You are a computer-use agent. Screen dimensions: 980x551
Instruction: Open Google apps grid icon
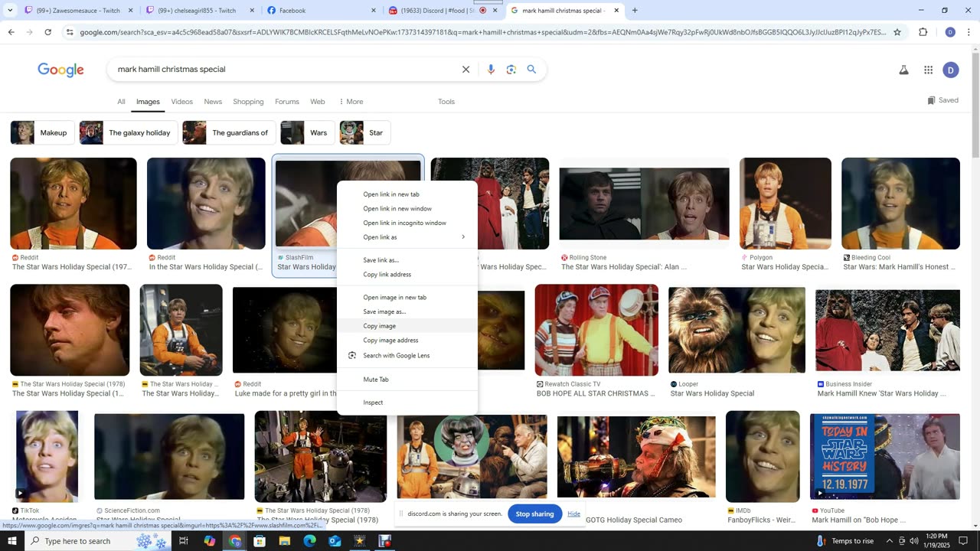click(928, 70)
